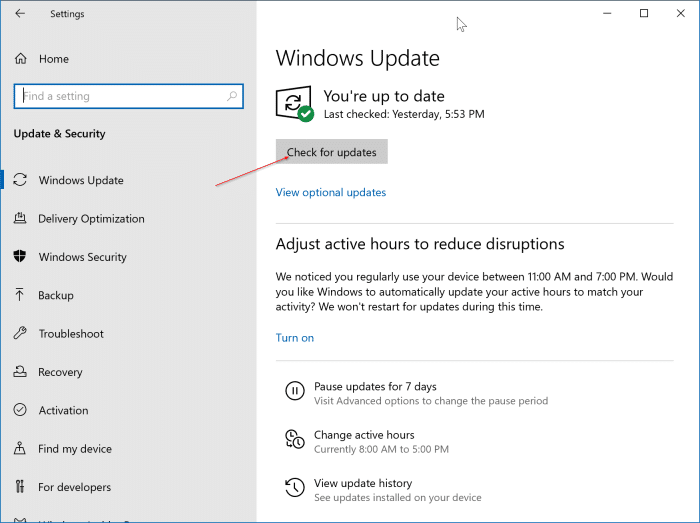The image size is (700, 523).
Task: Open View optional updates link
Action: click(x=331, y=192)
